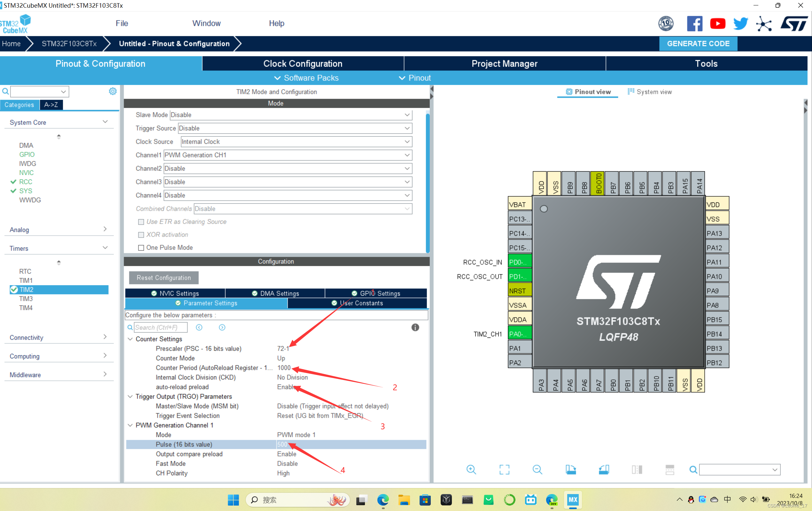Open the Channel2 dropdown
This screenshot has height=511, width=812.
coord(287,169)
